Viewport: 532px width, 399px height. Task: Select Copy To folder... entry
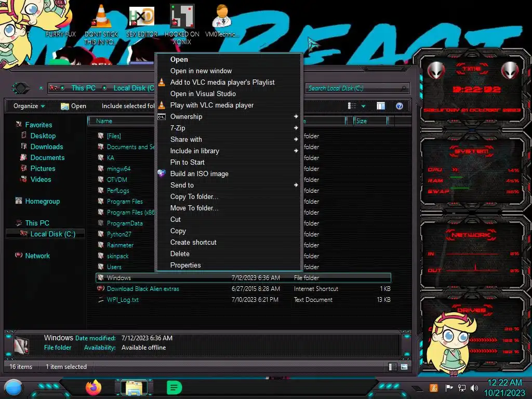click(x=229, y=196)
